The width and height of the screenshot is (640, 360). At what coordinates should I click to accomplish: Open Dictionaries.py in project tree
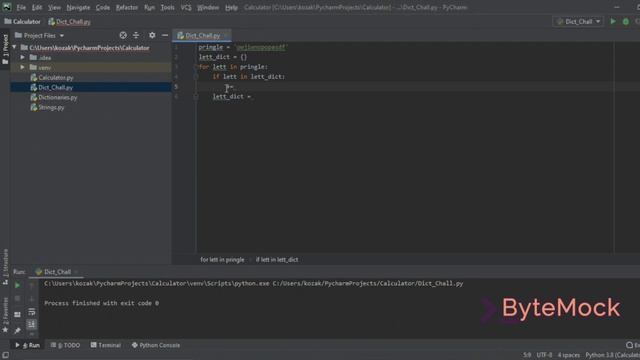[x=58, y=98]
